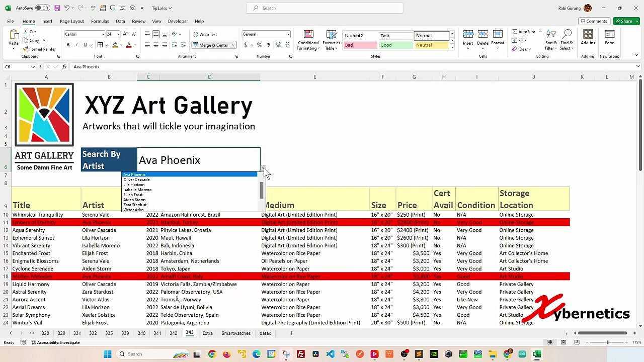Click the Format Painter brush

point(25,49)
